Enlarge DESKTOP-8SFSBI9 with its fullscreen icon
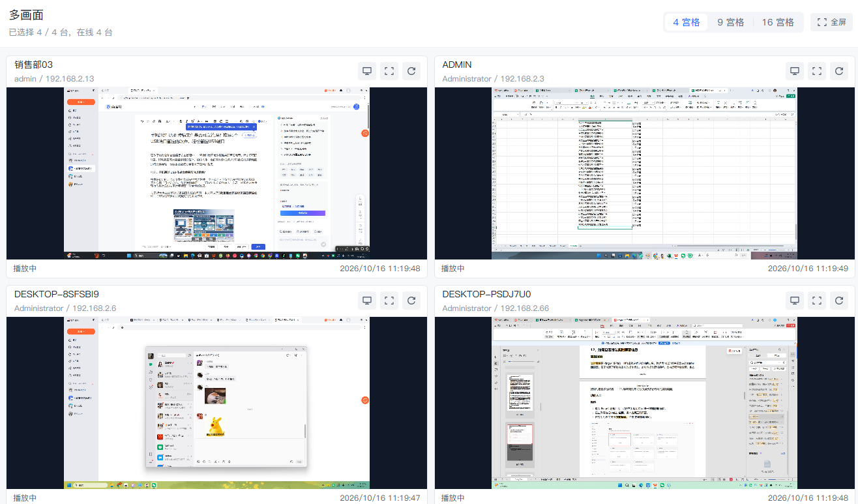This screenshot has width=858, height=504. tap(389, 301)
